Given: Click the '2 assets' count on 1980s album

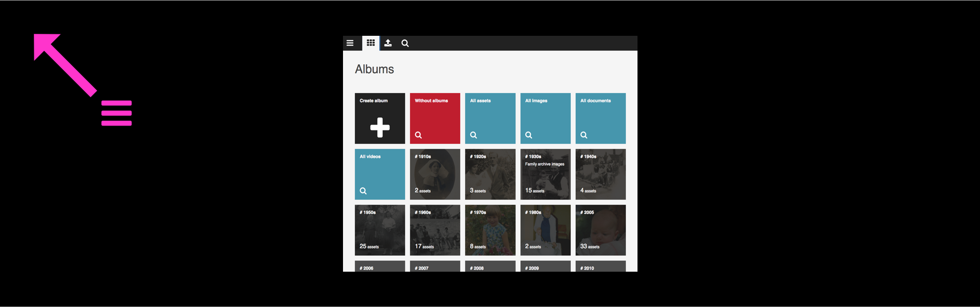Looking at the screenshot, I should click(x=533, y=246).
